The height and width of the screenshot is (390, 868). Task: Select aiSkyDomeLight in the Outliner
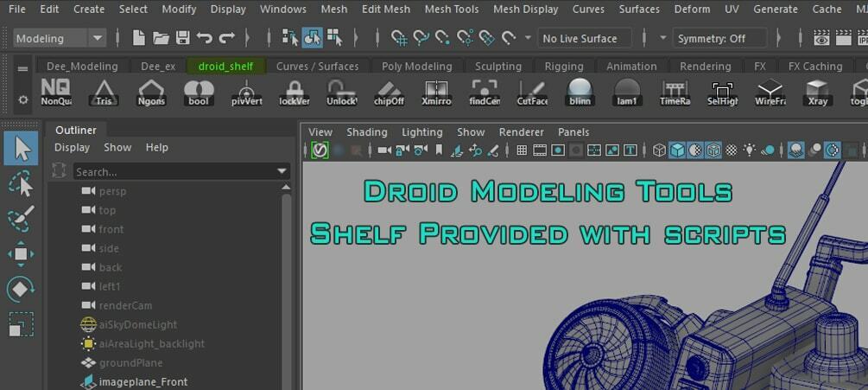click(138, 324)
